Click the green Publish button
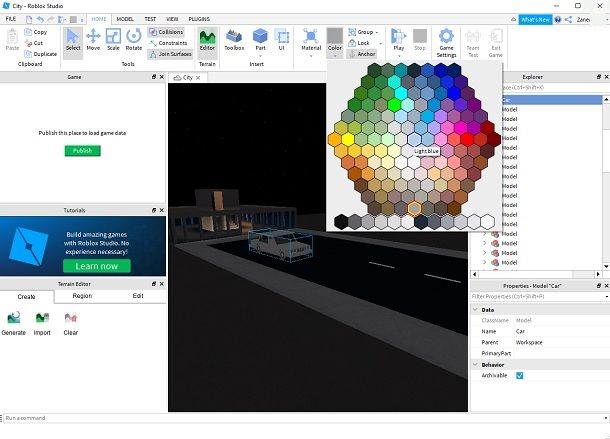This screenshot has height=439, width=610. (82, 151)
